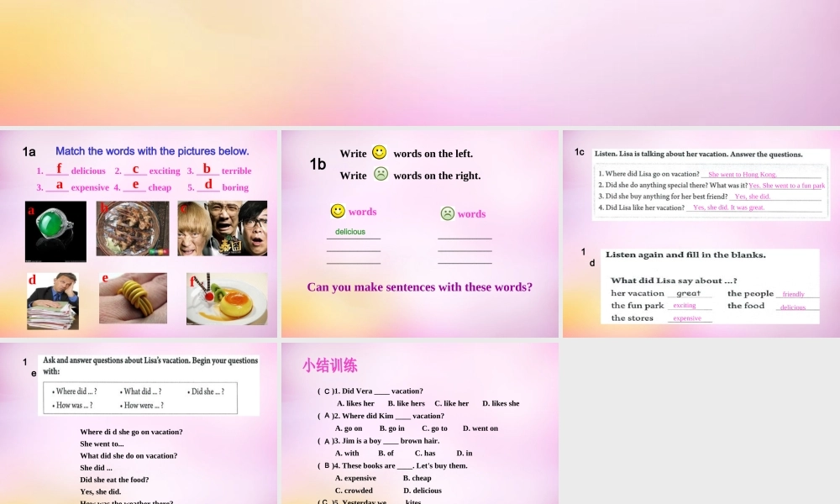
Task: Select the fried food picture labeled b
Action: tap(132, 228)
